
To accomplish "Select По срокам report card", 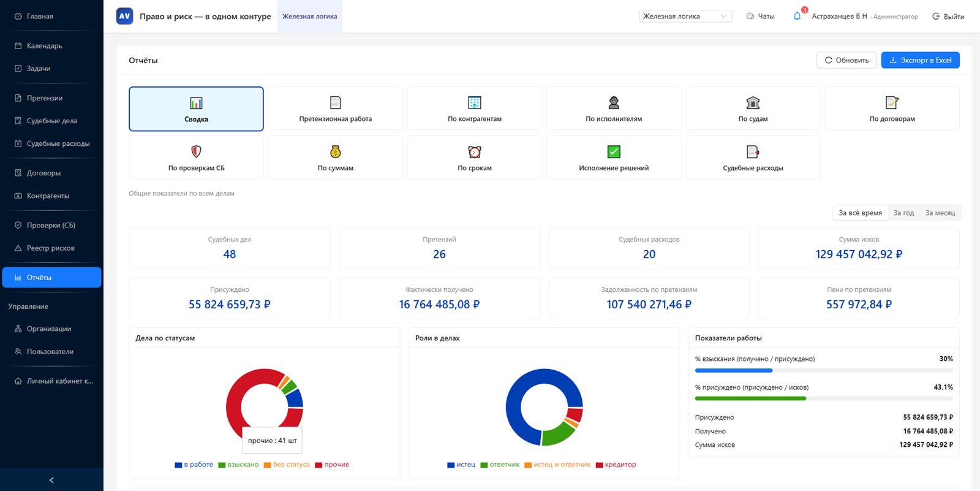I will pyautogui.click(x=475, y=158).
